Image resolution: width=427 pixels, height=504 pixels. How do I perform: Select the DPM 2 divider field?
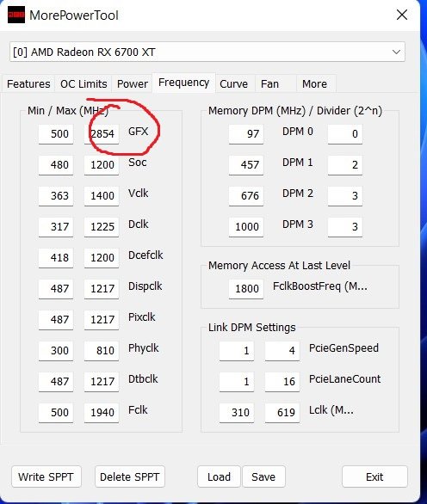pyautogui.click(x=345, y=196)
